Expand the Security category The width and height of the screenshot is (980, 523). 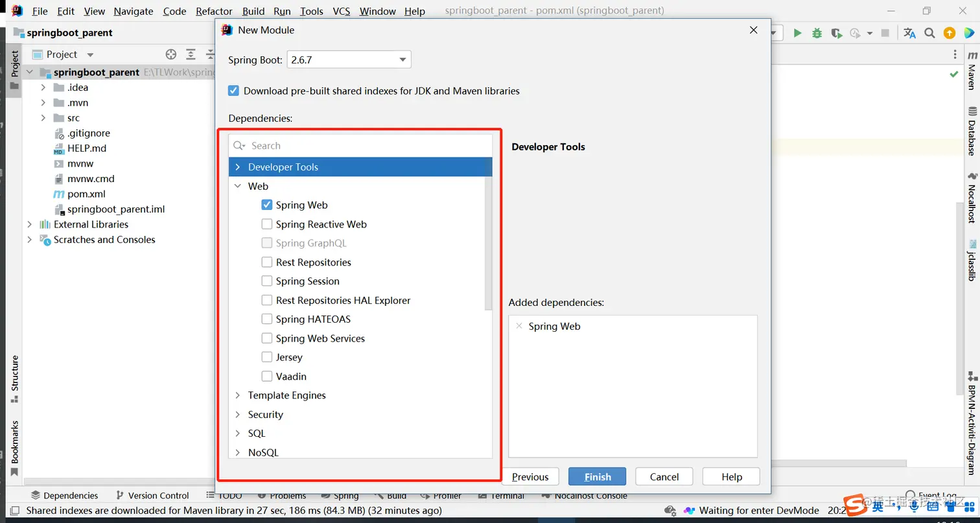click(x=238, y=415)
